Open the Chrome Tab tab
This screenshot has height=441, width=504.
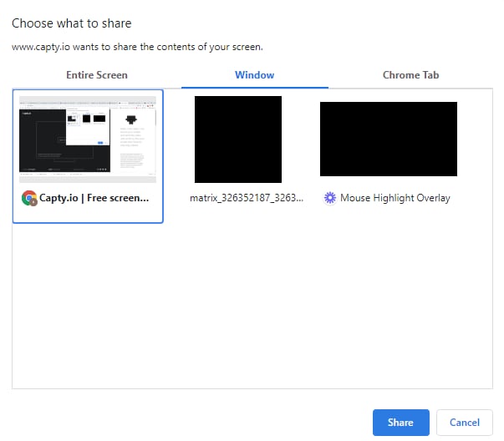point(410,75)
